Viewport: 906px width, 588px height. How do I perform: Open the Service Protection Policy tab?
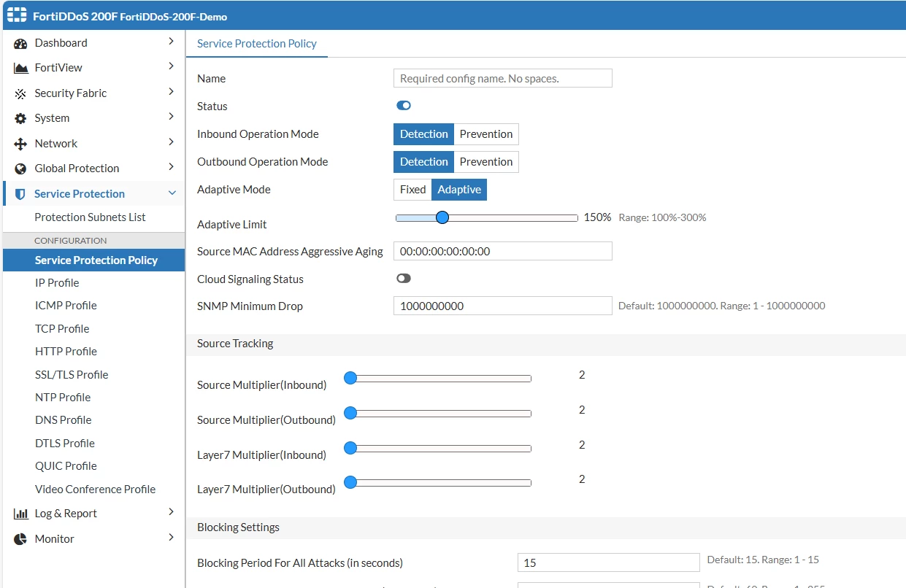257,44
